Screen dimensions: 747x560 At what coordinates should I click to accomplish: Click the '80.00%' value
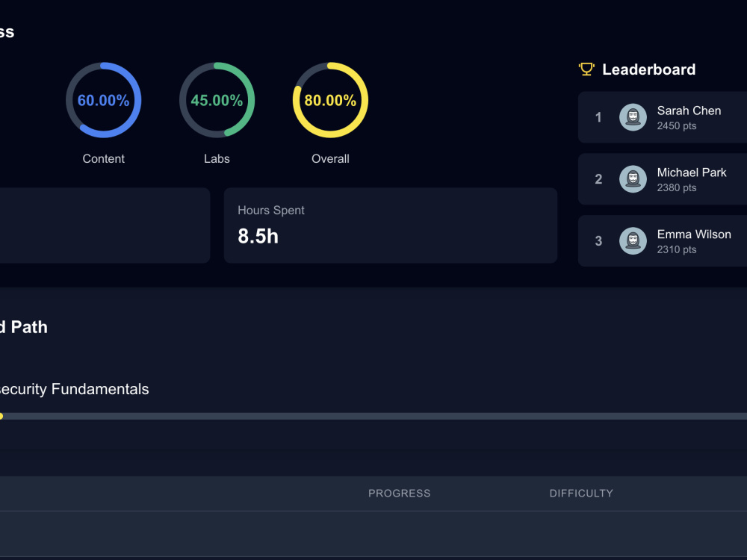(330, 101)
